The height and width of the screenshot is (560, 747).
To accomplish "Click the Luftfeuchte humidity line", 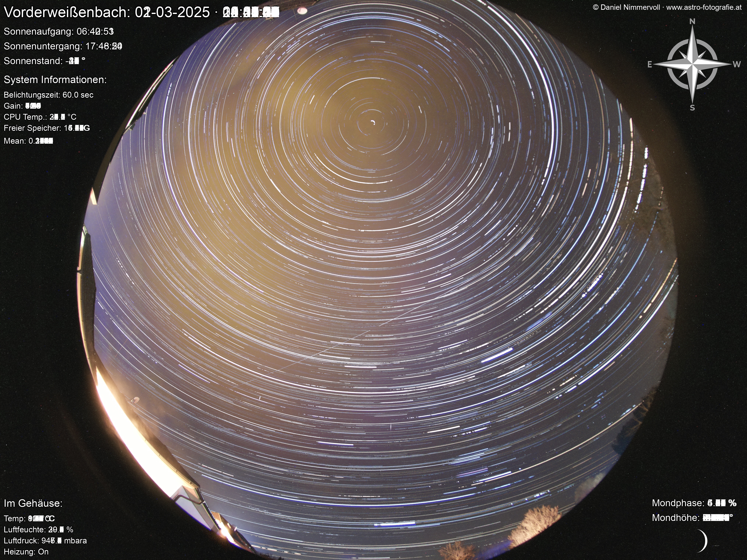I will pos(38,530).
